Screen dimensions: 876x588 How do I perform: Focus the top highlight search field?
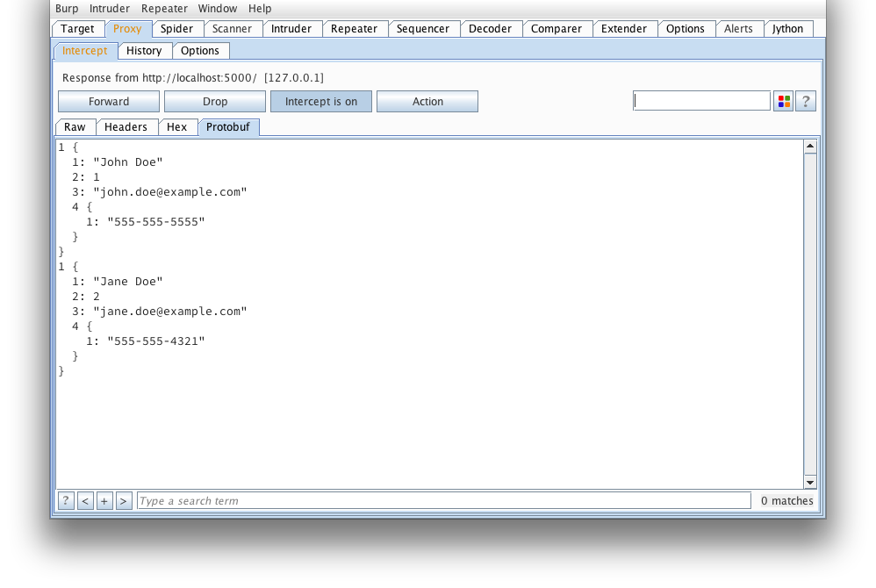pos(701,101)
